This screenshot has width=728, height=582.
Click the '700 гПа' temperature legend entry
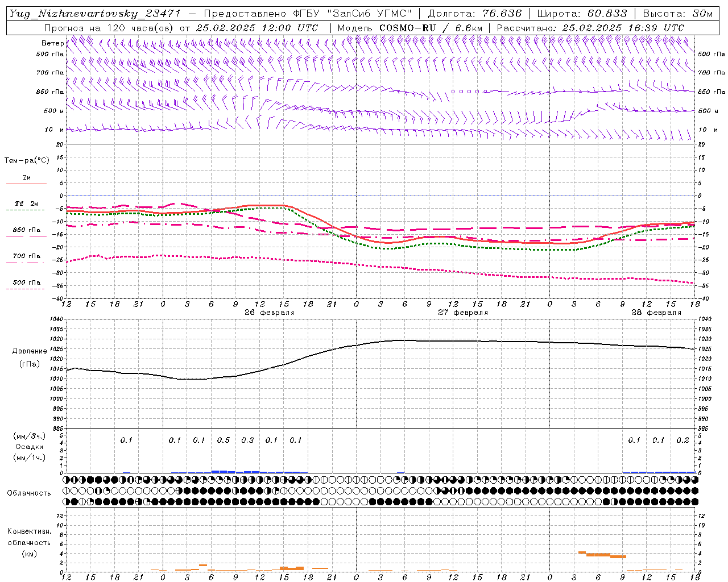click(x=26, y=256)
